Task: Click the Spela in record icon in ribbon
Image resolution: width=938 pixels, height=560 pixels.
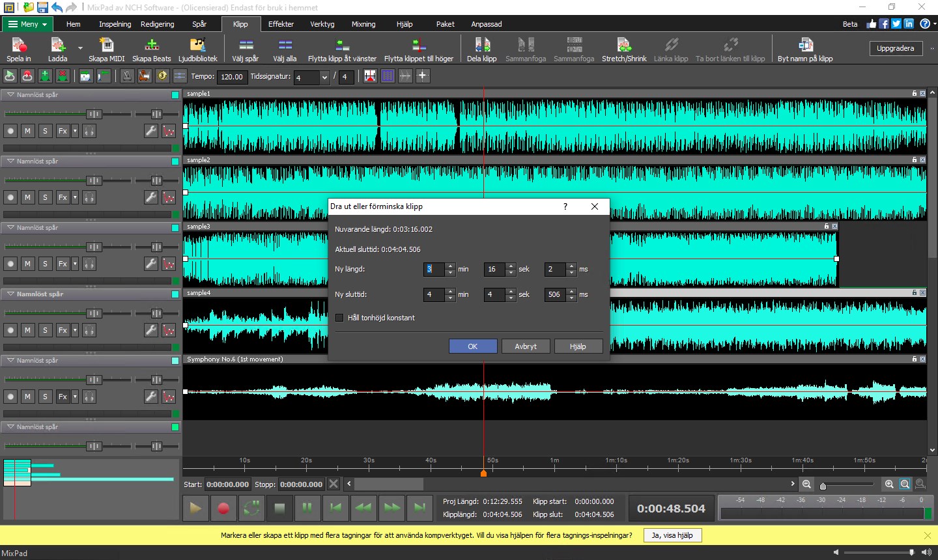Action: [x=19, y=49]
